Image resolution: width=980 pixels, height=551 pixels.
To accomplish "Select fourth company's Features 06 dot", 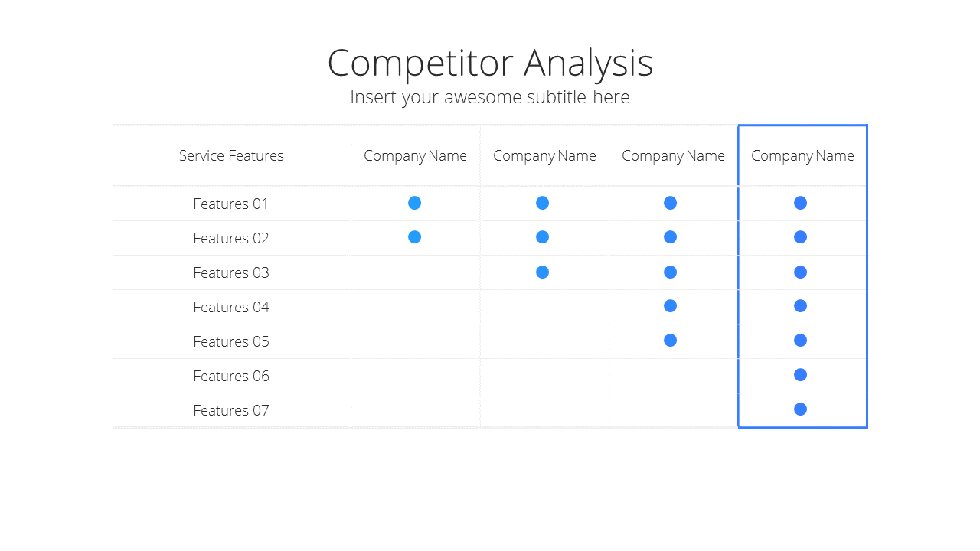I will [800, 375].
